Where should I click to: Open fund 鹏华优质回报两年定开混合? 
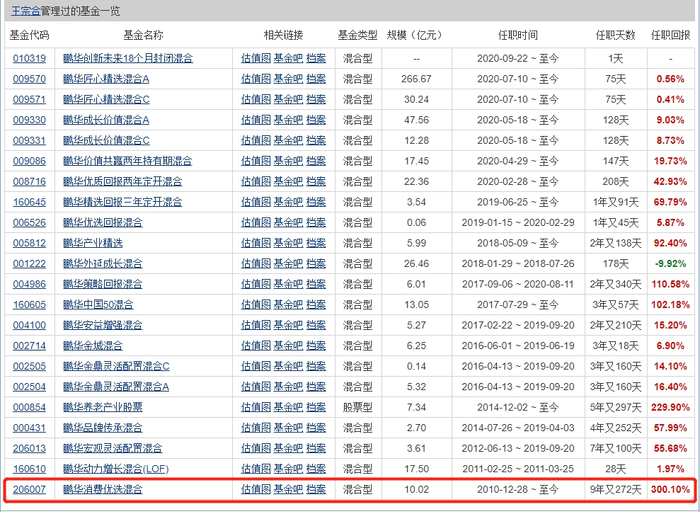tap(123, 182)
